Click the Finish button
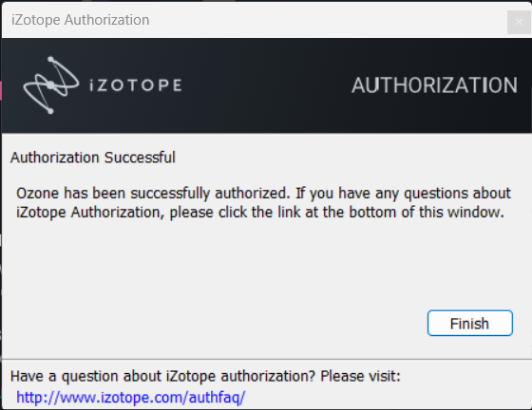This screenshot has height=410, width=532. pyautogui.click(x=470, y=324)
